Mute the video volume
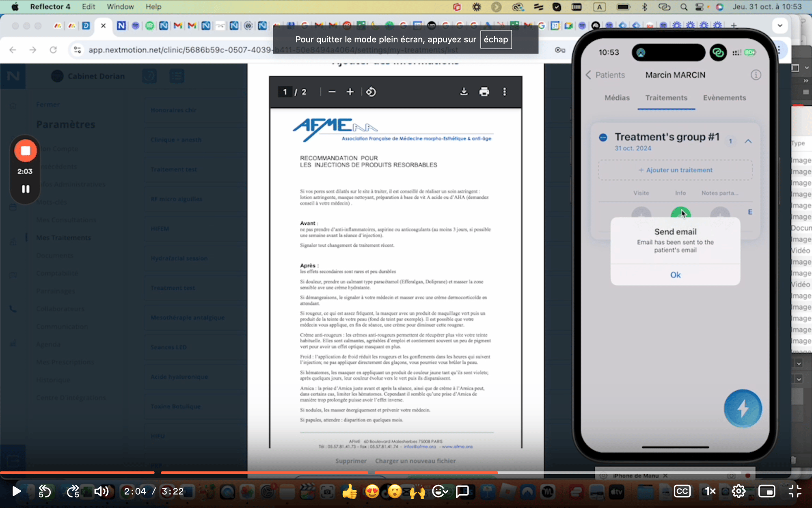812x508 pixels. pyautogui.click(x=101, y=491)
